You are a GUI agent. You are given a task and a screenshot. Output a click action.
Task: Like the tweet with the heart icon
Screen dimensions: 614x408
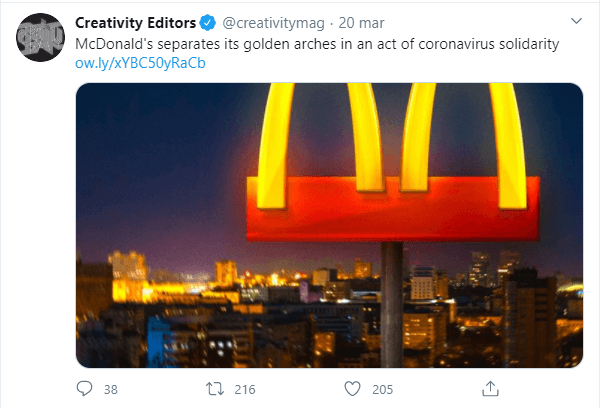coord(350,388)
